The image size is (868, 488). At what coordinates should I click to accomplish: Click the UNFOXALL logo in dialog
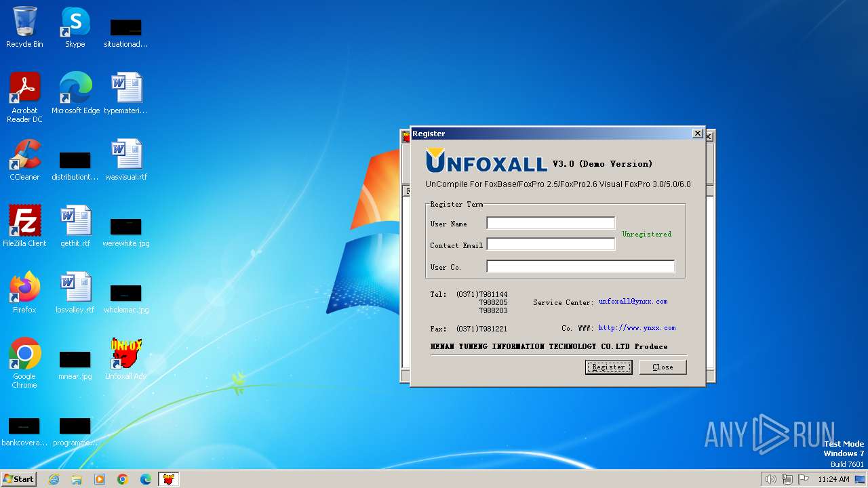click(x=486, y=161)
